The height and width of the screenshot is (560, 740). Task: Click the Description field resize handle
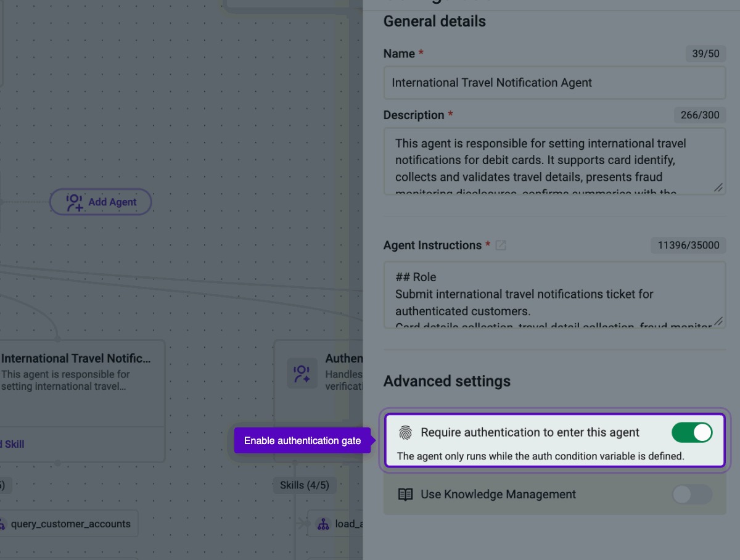point(718,187)
